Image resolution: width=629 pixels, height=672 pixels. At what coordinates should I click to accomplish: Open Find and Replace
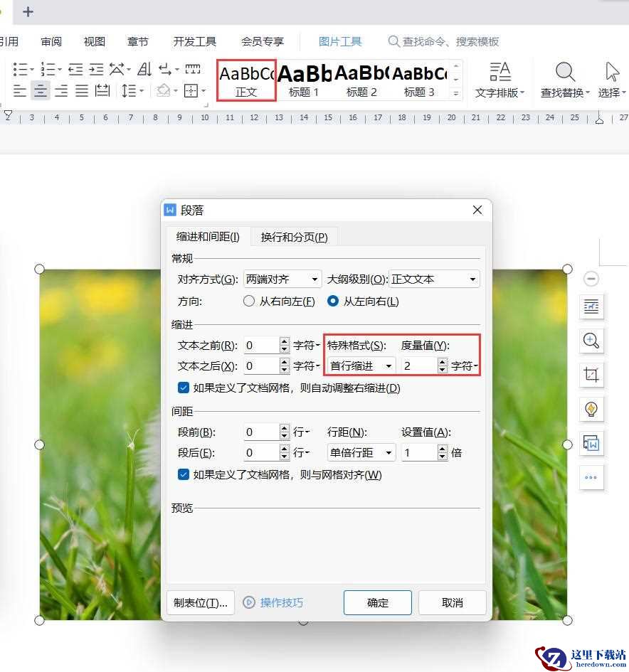[x=565, y=80]
